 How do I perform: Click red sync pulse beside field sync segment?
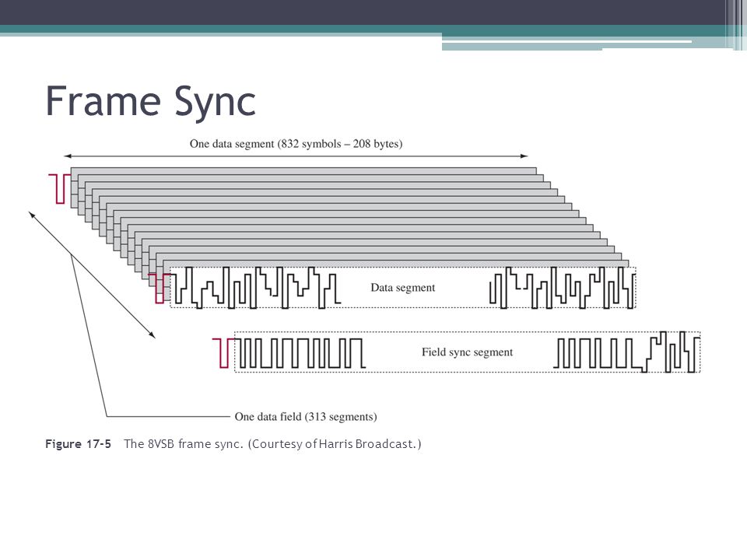(x=223, y=353)
